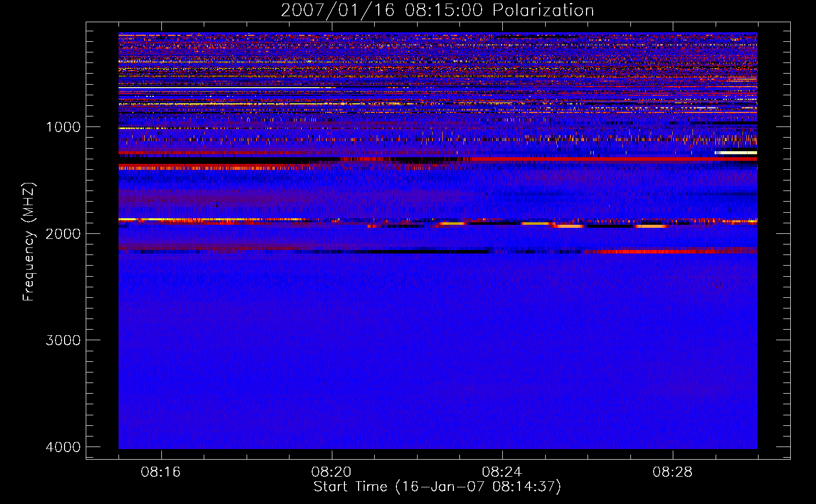Click the 08:20 time tick label

click(x=331, y=472)
